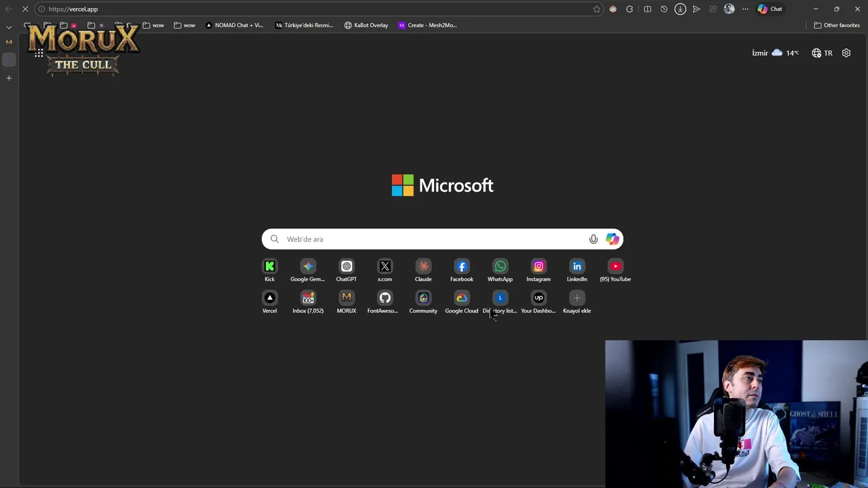Open the Copilot Chat sidebar
The image size is (868, 488).
(770, 9)
